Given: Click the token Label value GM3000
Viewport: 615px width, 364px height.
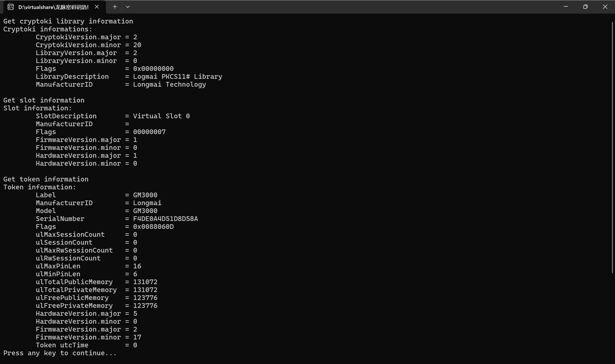Looking at the screenshot, I should (x=145, y=195).
